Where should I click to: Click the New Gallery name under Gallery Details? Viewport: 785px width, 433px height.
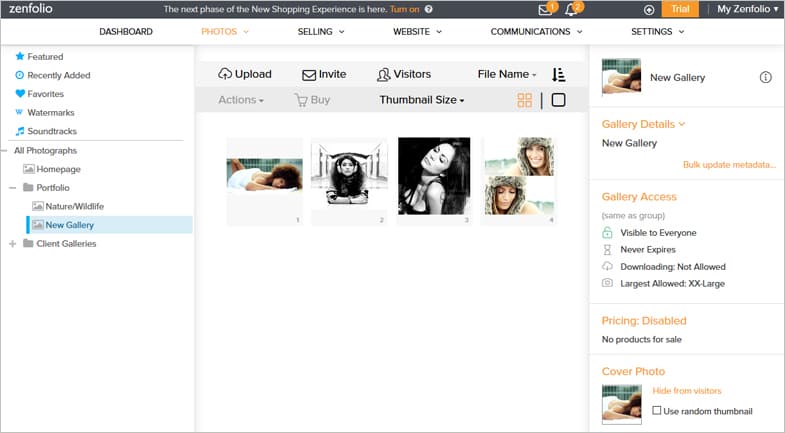click(x=629, y=143)
